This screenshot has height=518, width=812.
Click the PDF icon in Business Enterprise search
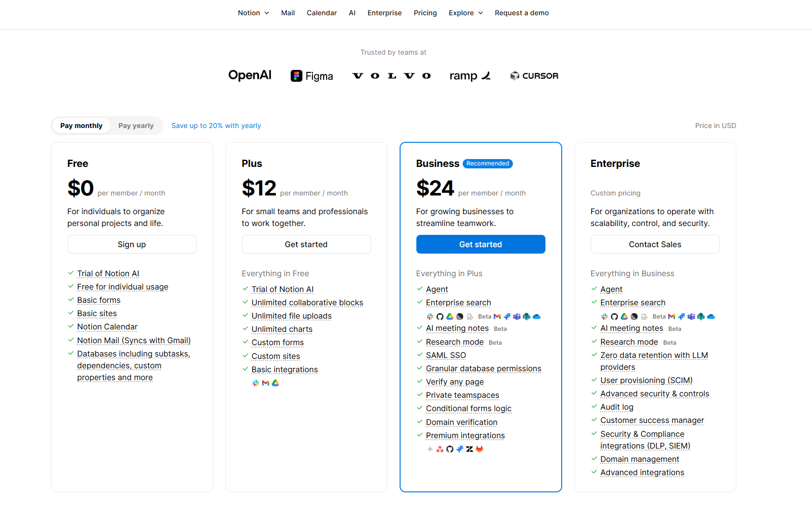tap(470, 317)
